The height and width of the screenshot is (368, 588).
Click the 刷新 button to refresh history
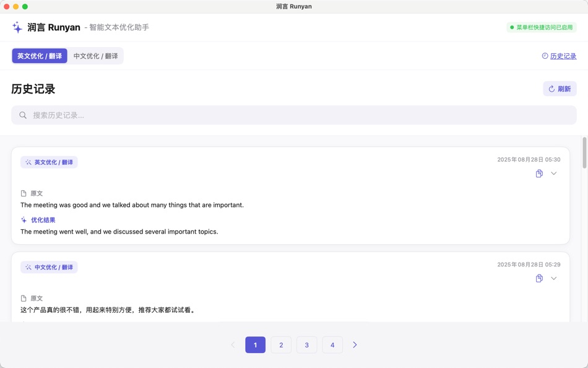pyautogui.click(x=560, y=89)
